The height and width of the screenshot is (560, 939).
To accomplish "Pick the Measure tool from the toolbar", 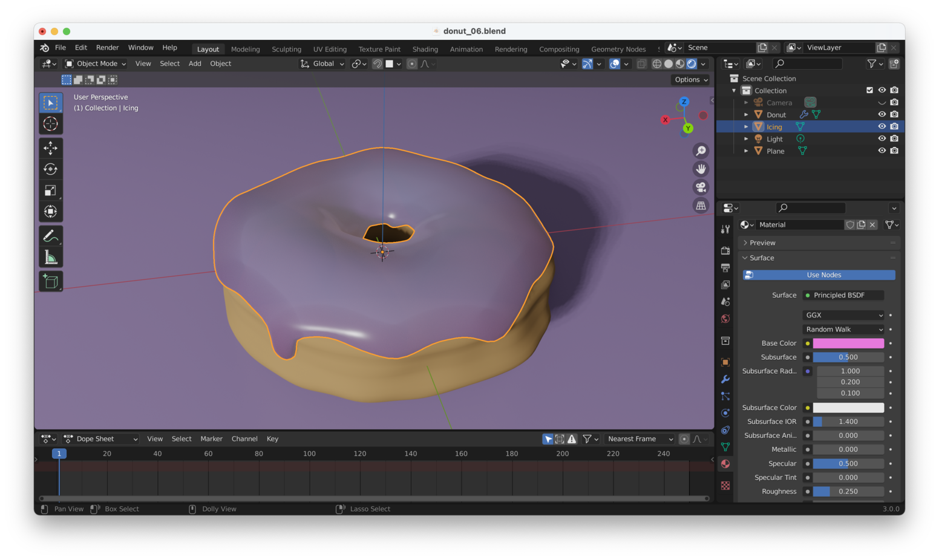I will [51, 256].
